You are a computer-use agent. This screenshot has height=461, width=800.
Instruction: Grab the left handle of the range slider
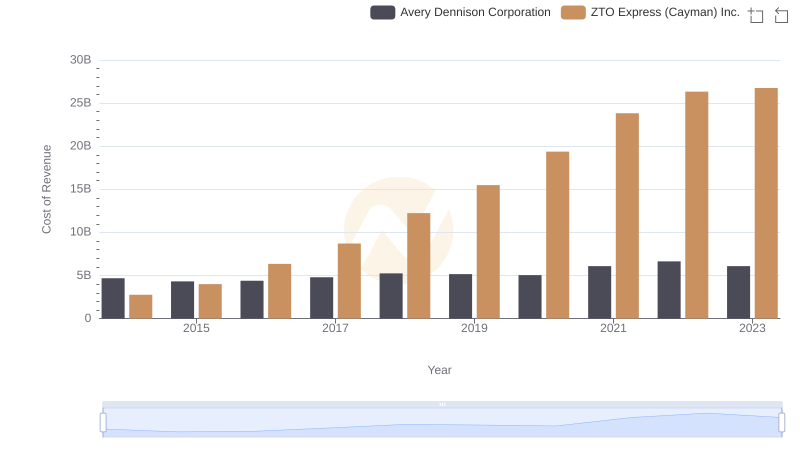(103, 423)
